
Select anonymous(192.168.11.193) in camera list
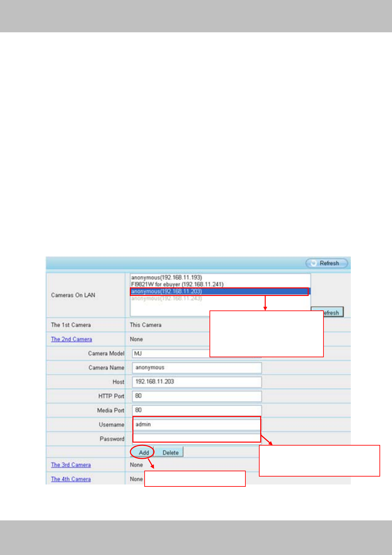point(167,277)
